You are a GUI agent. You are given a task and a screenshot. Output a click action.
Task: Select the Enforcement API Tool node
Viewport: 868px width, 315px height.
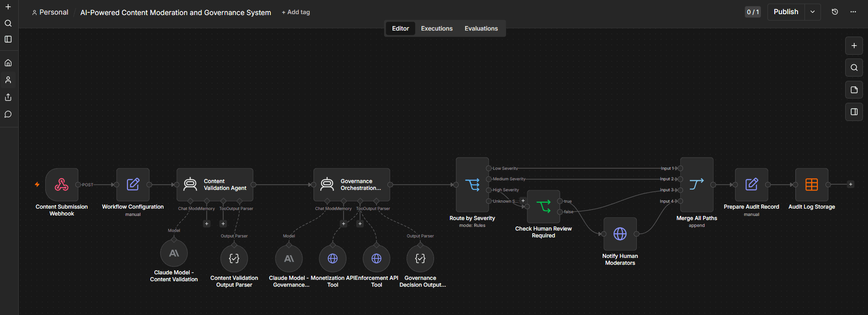pyautogui.click(x=376, y=258)
